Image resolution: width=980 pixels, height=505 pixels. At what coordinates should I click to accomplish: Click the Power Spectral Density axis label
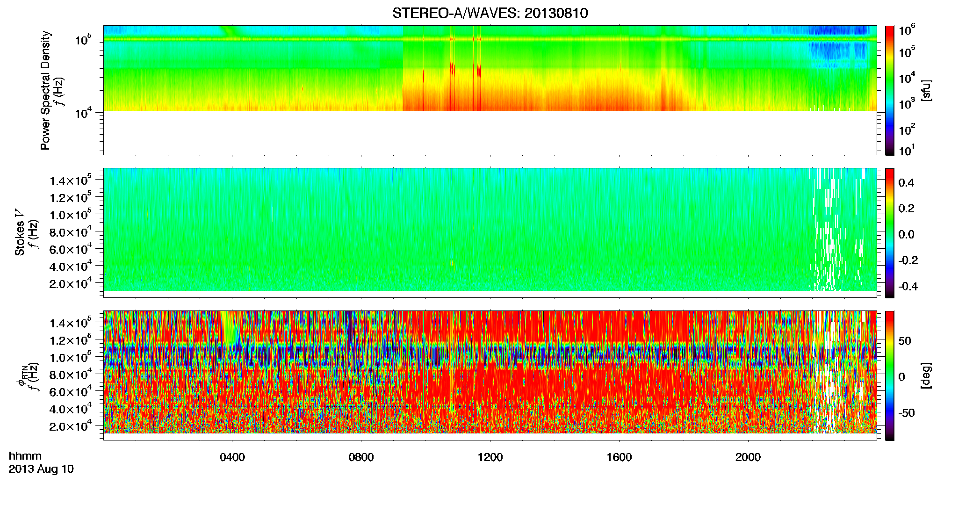coord(45,90)
